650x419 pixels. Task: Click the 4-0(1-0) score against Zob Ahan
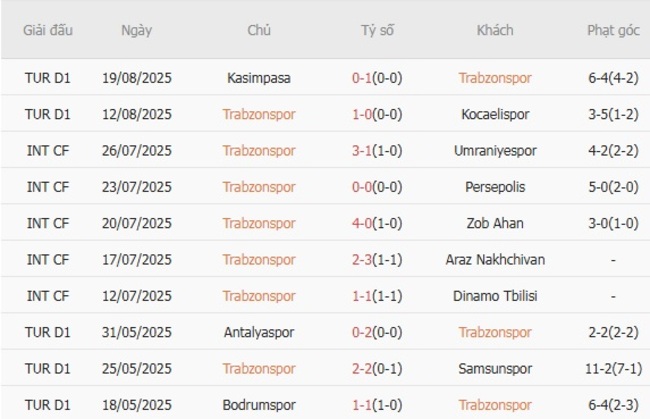[377, 223]
